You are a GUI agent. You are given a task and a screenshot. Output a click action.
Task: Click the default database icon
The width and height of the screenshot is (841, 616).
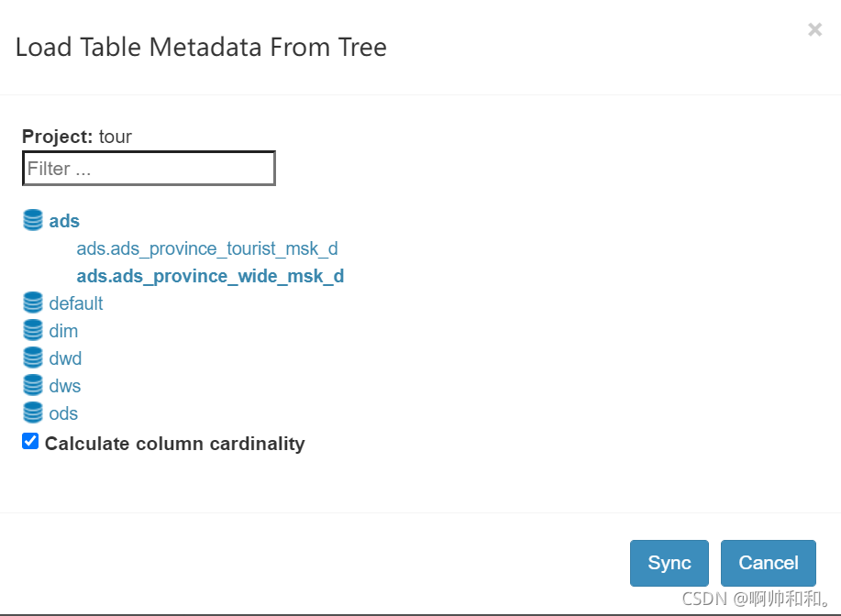[x=33, y=303]
